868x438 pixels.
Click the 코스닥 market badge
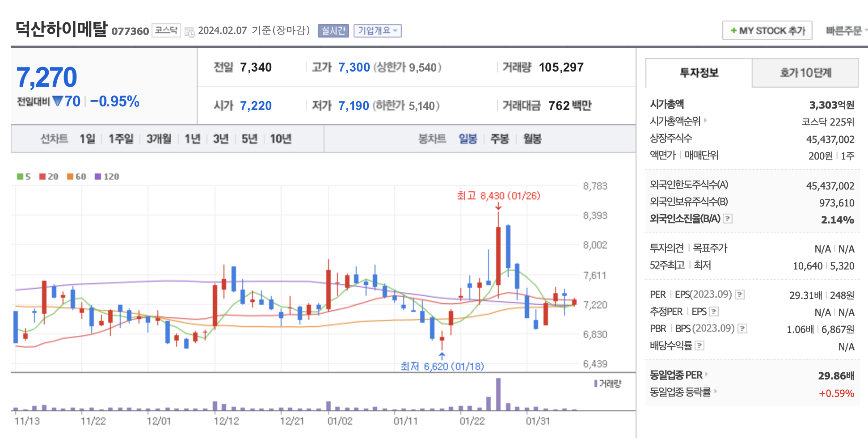coord(166,30)
